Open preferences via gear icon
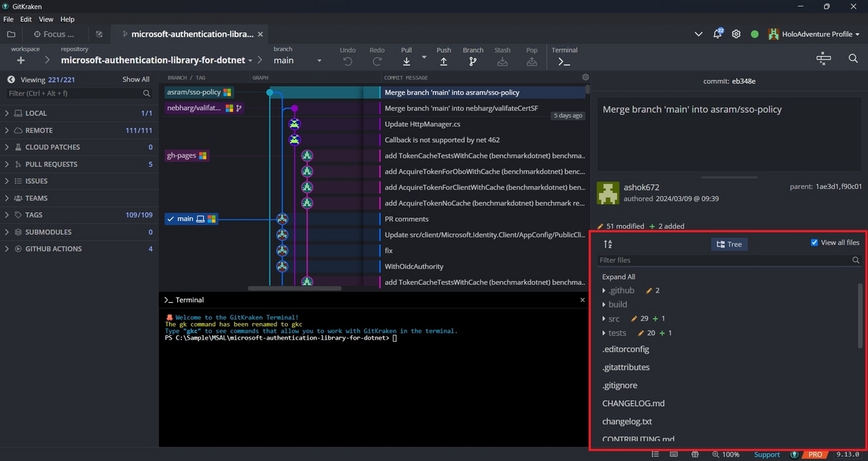Image resolution: width=868 pixels, height=461 pixels. (736, 34)
